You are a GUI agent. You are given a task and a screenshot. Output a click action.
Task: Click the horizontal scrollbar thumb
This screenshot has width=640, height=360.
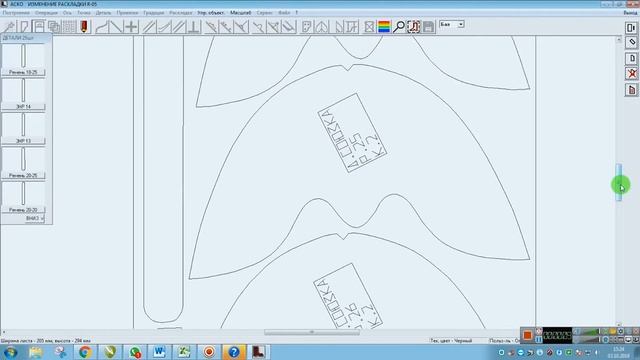click(x=312, y=332)
